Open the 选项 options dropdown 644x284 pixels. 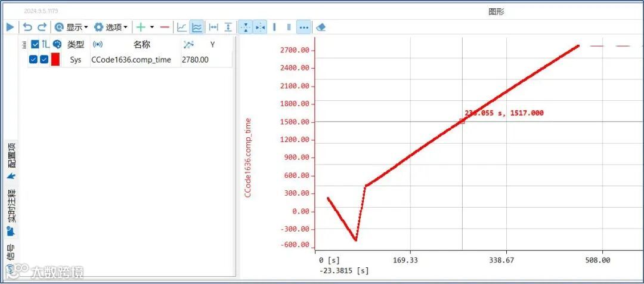tap(111, 27)
